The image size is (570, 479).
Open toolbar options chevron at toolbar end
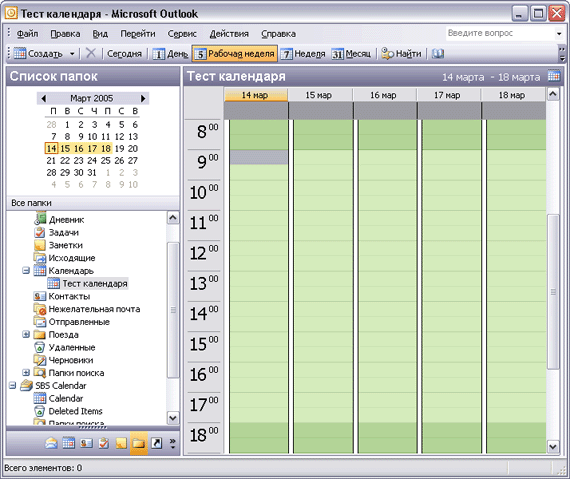(x=562, y=54)
